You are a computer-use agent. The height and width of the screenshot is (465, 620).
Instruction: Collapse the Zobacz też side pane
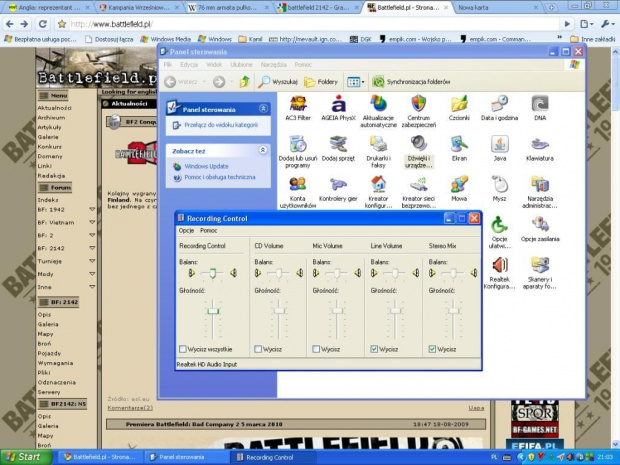click(x=263, y=150)
